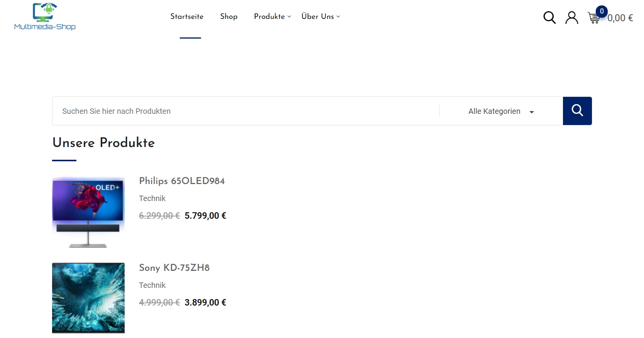
Task: Click the cart item count badge
Action: [602, 11]
